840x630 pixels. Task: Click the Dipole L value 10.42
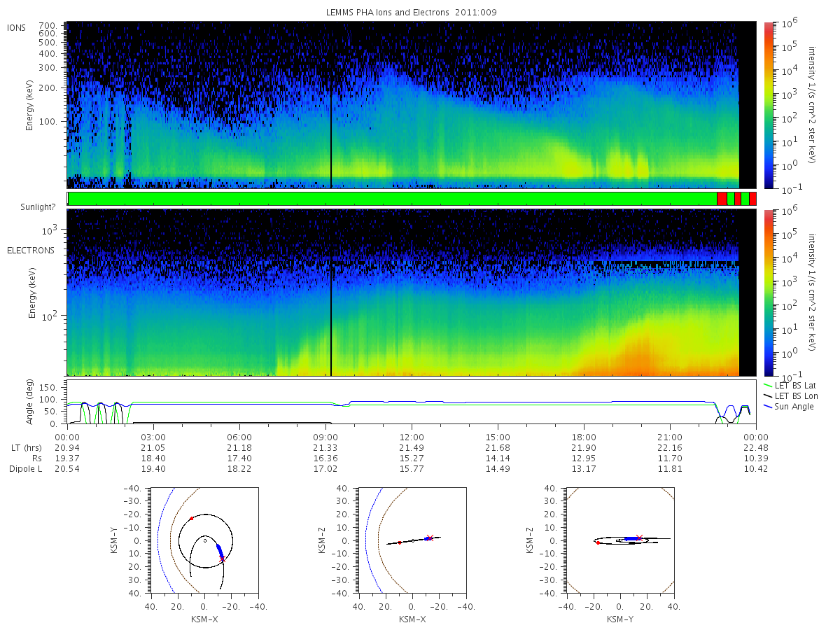(756, 468)
